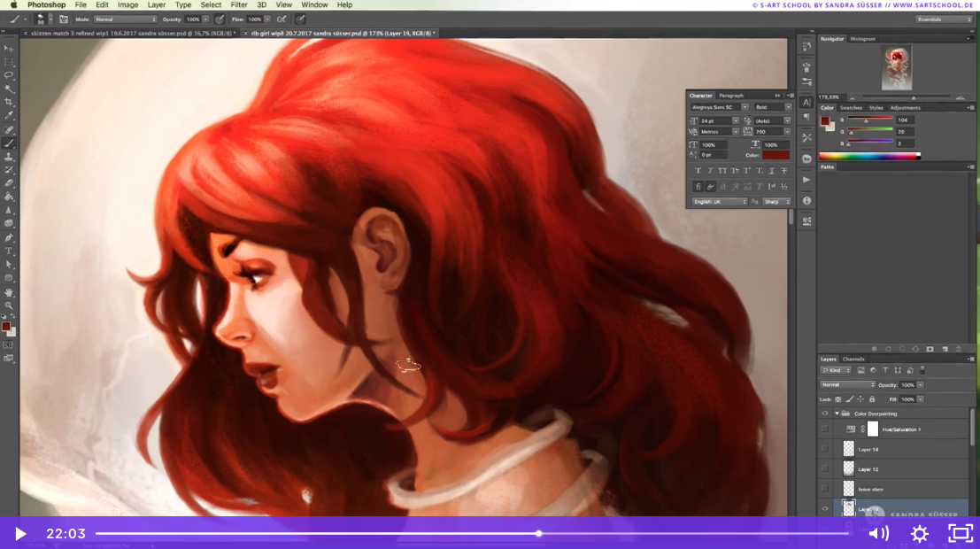The width and height of the screenshot is (980, 549).
Task: Enter fullscreen video mode
Action: click(x=960, y=533)
